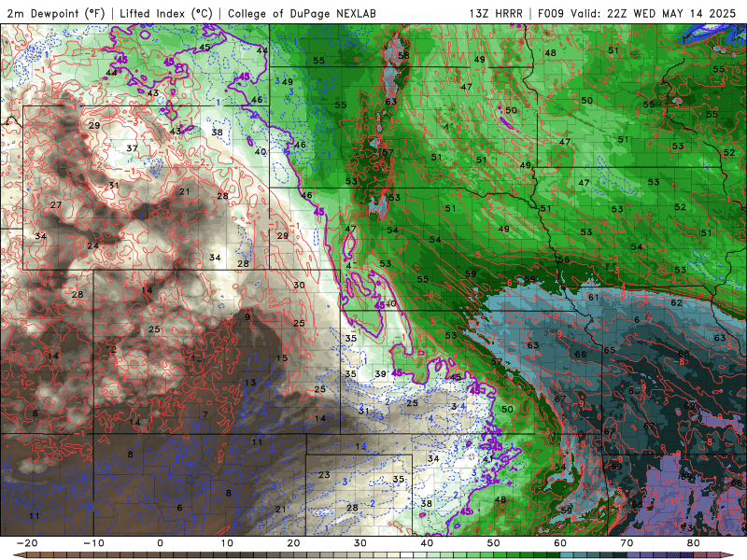747x560 pixels.
Task: Click the "50" colorbar tick label
Action: pyautogui.click(x=494, y=543)
